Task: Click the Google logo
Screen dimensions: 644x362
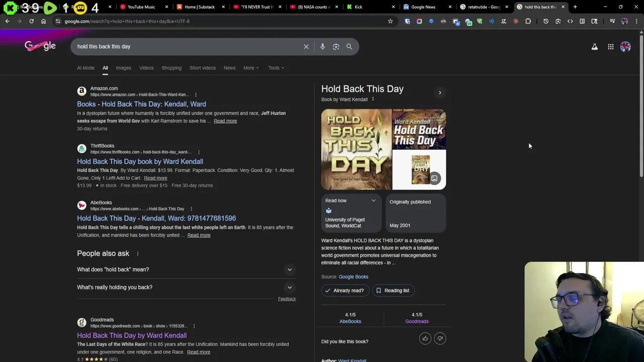Action: coord(40,46)
